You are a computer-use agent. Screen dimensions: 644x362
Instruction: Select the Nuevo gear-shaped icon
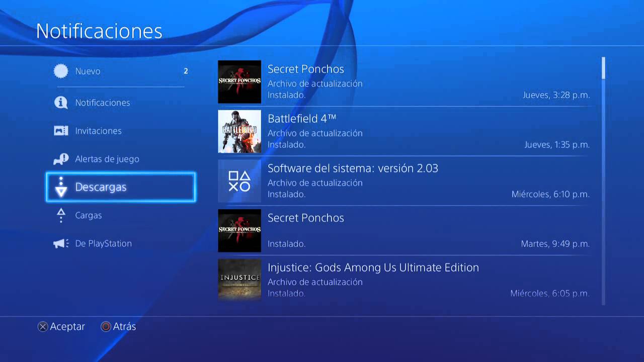[x=61, y=71]
